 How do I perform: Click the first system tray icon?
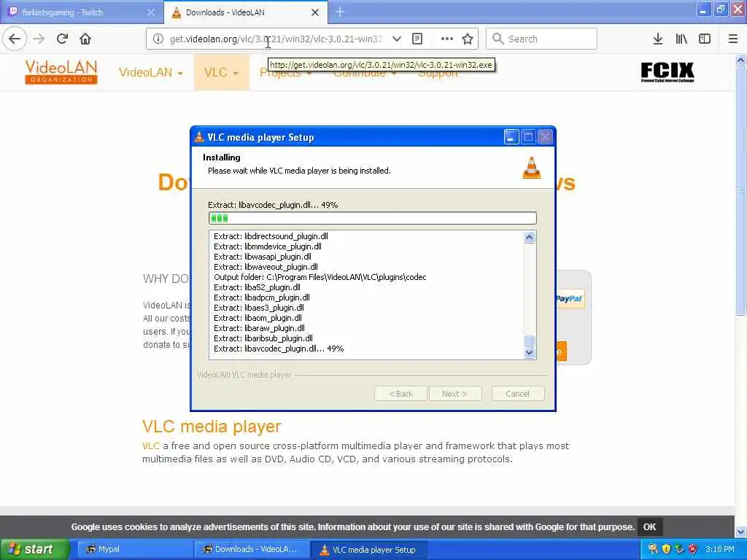tap(653, 549)
